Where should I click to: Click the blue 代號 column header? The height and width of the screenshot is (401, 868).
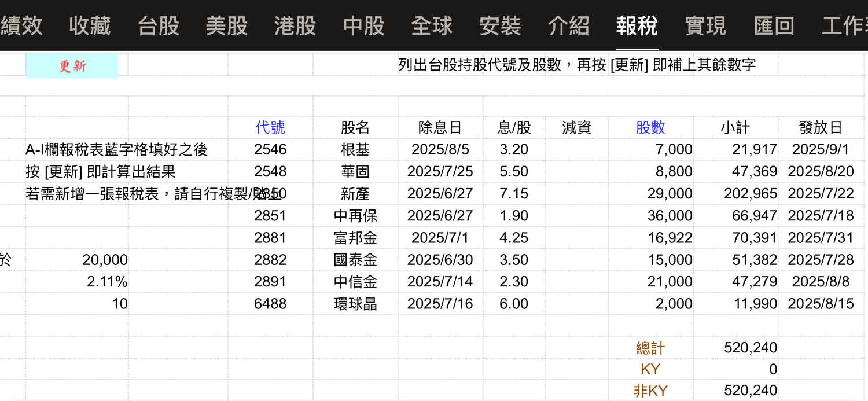270,127
